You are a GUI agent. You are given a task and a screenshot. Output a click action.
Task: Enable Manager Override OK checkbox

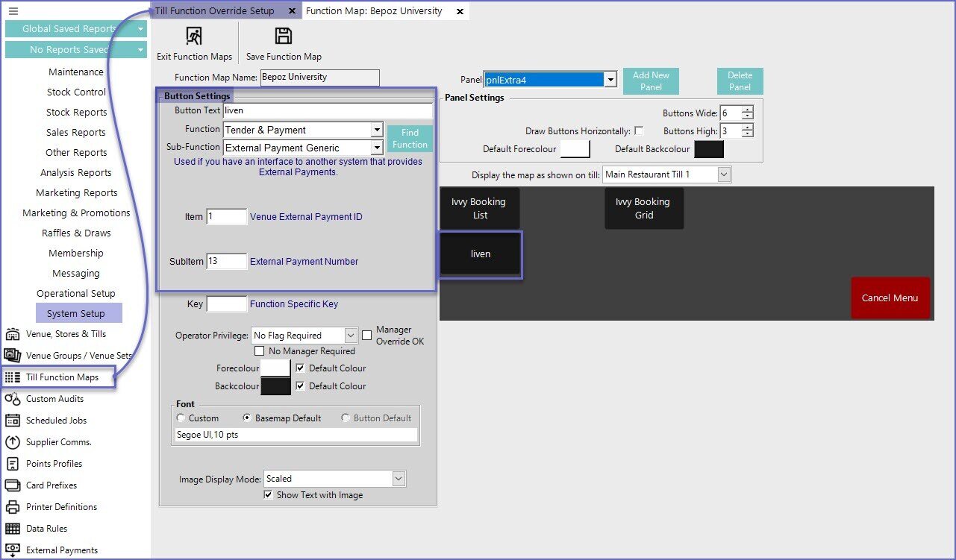coord(366,336)
